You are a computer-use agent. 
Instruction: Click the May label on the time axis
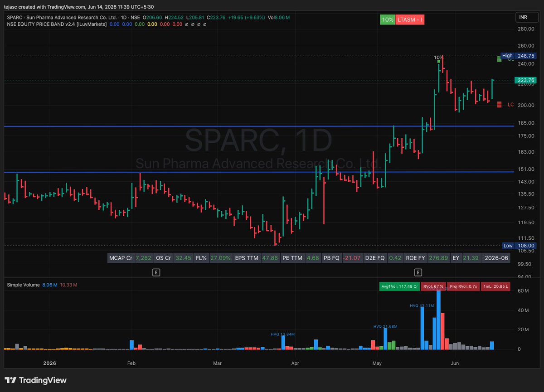[x=376, y=363]
